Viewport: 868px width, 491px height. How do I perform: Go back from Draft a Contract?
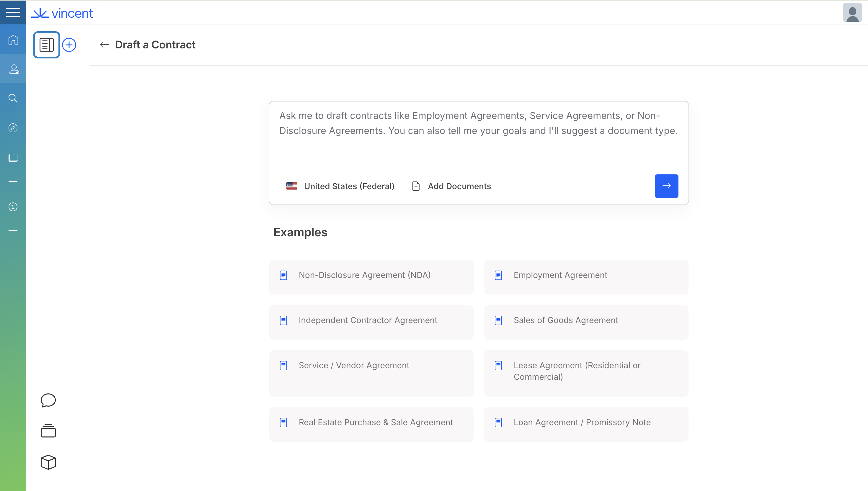point(104,45)
